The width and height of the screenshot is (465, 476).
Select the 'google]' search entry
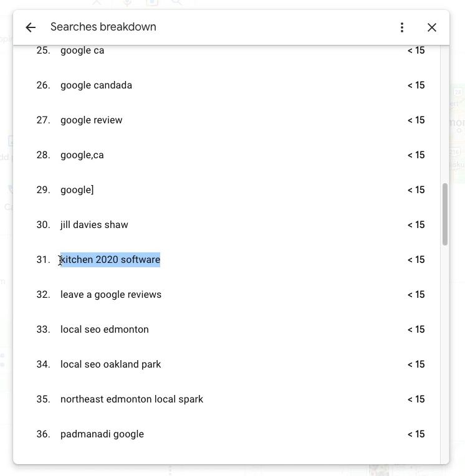coord(77,190)
